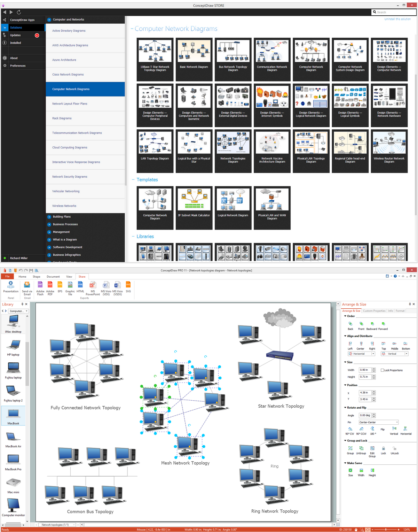Viewport: 418px width, 532px height.
Task: Open the Document ribbon tab
Action: 53,277
